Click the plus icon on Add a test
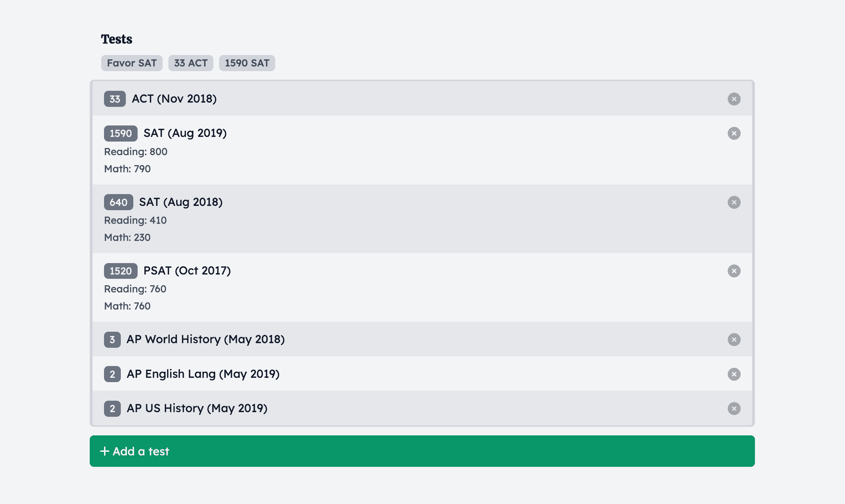845x504 pixels. point(104,451)
